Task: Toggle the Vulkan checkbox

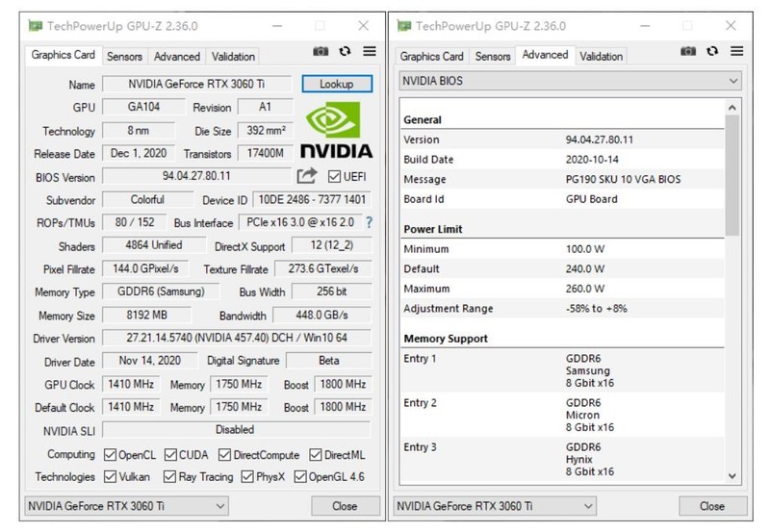Action: point(110,476)
